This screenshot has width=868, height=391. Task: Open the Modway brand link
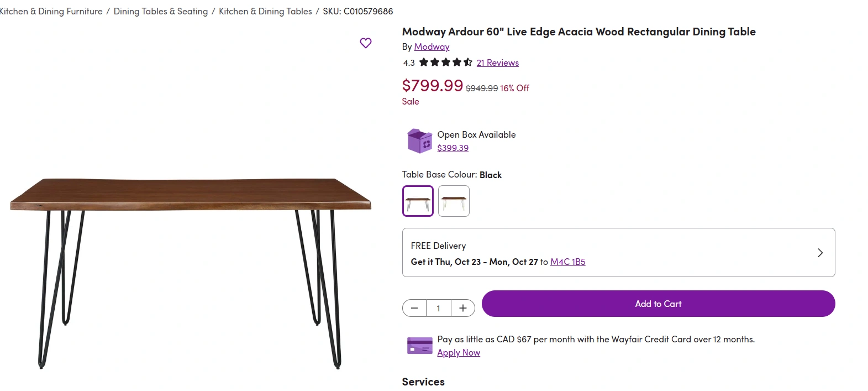click(x=432, y=47)
